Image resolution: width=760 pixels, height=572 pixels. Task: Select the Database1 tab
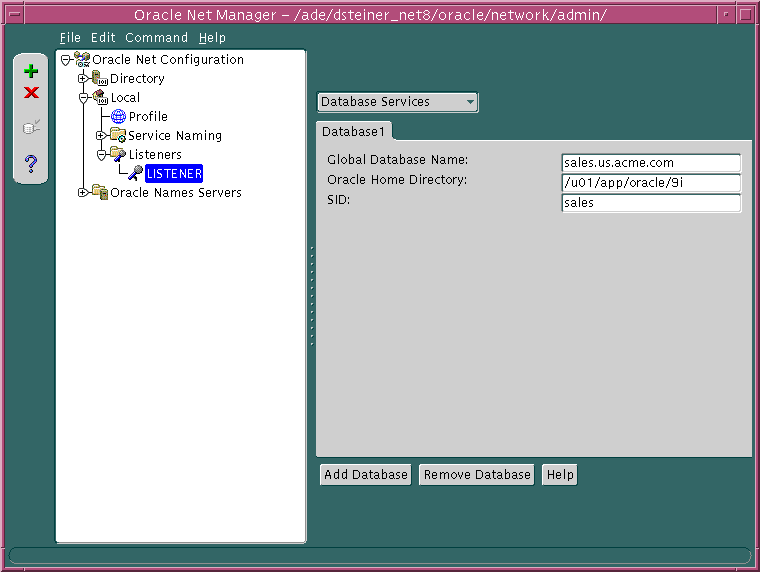(353, 131)
